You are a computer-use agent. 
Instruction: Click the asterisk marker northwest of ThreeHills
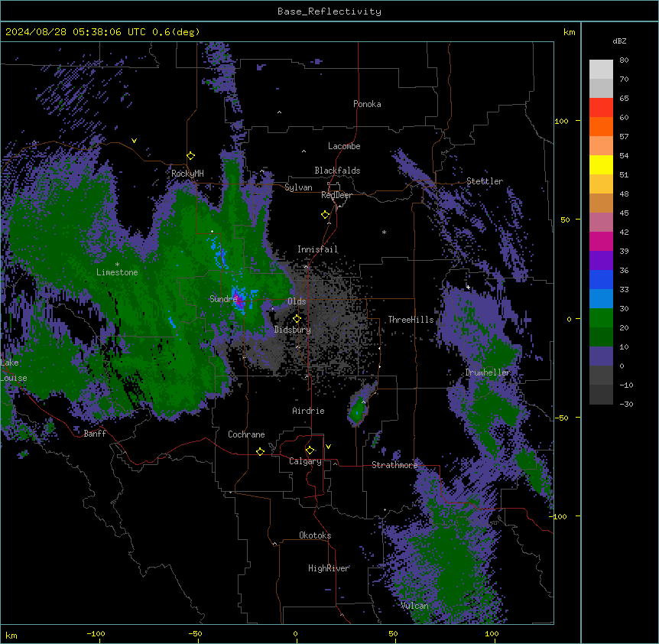point(384,232)
